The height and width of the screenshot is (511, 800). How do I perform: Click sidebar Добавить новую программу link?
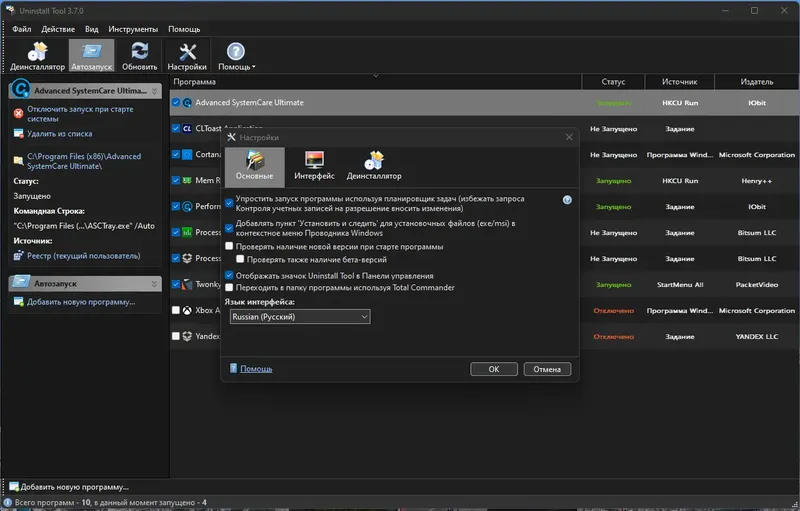click(x=81, y=302)
